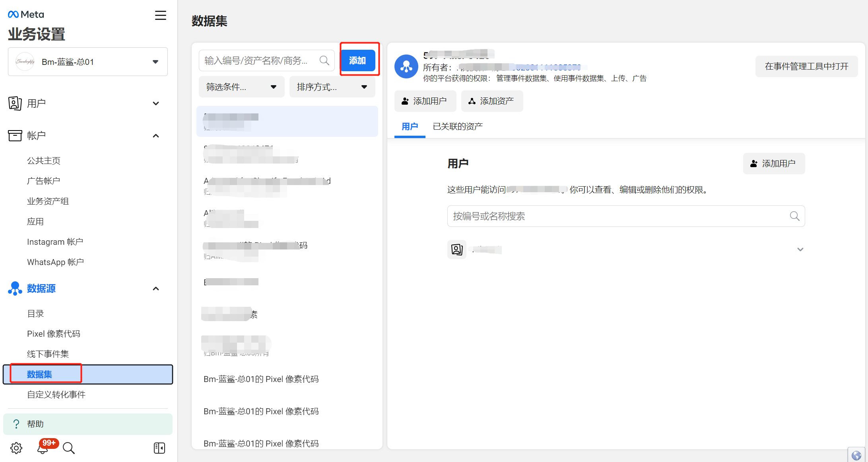Collapse sidebar panel icon

pos(159,448)
